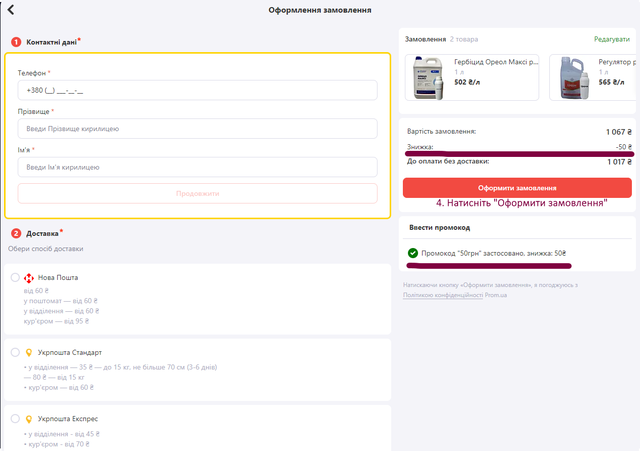Click the back arrow at top left
This screenshot has height=451, width=640.
(x=11, y=10)
